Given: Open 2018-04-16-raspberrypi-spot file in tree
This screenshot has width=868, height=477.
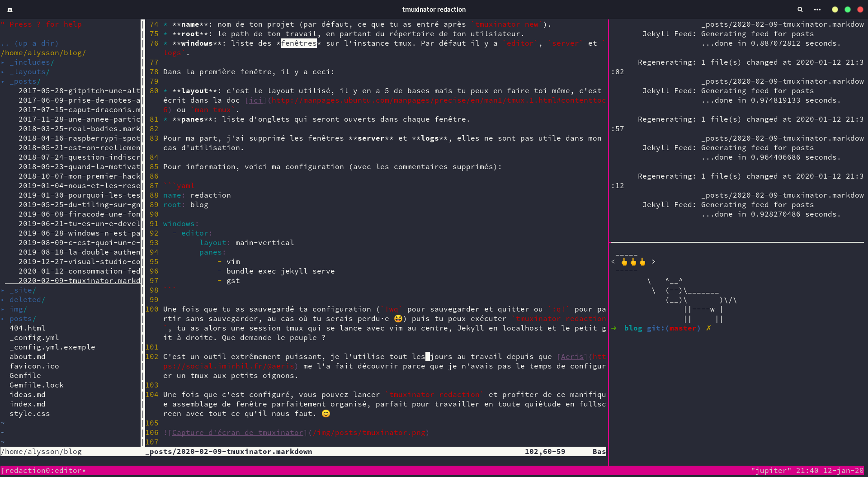Looking at the screenshot, I should 80,138.
